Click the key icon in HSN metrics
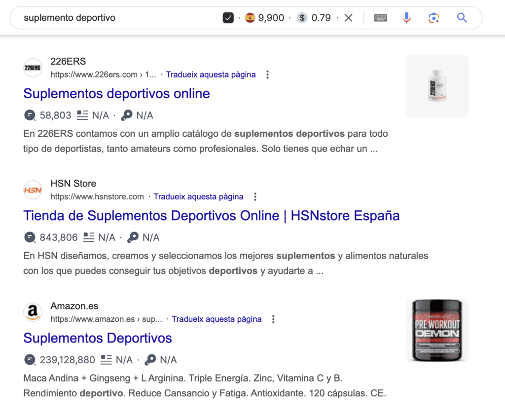 coord(133,237)
